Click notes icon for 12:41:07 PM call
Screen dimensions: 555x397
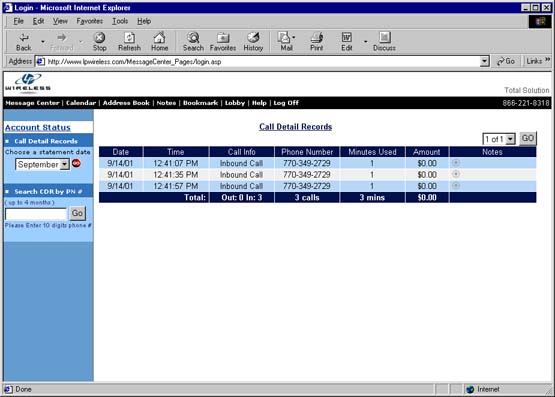[456, 162]
